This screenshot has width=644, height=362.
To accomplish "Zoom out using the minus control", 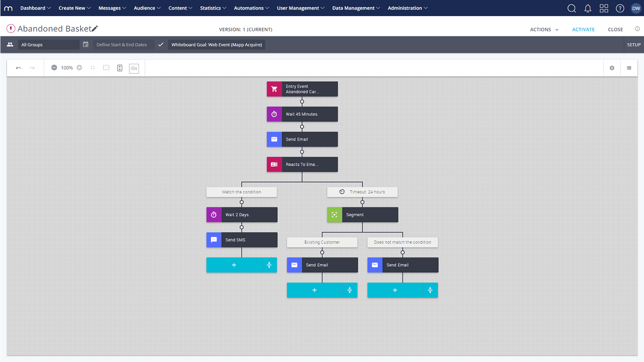I will pos(54,68).
